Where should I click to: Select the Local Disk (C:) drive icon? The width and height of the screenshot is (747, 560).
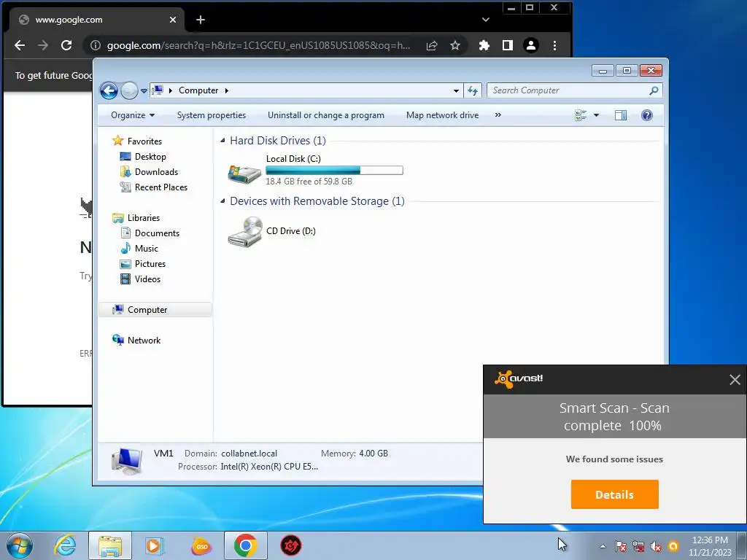[244, 174]
